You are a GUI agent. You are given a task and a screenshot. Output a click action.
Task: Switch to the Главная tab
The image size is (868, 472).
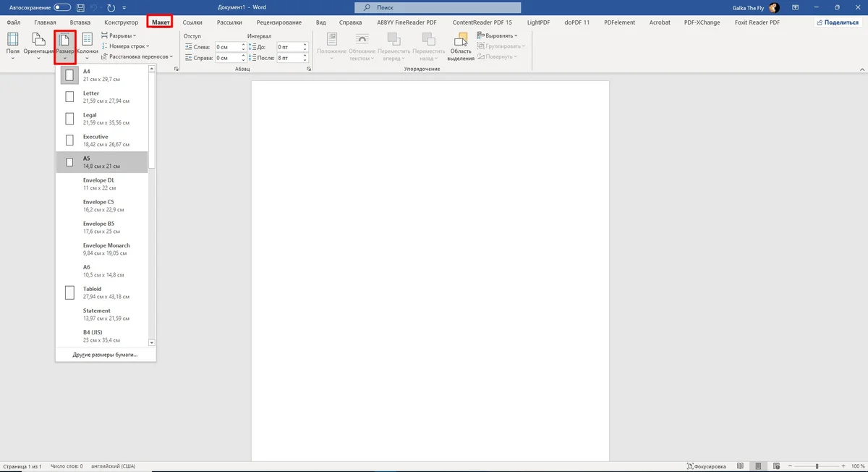coord(45,22)
